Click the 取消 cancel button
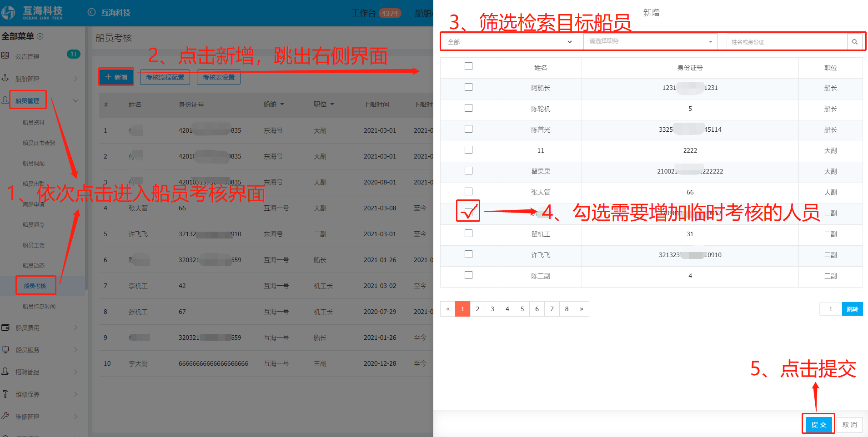Image resolution: width=868 pixels, height=437 pixels. click(849, 425)
